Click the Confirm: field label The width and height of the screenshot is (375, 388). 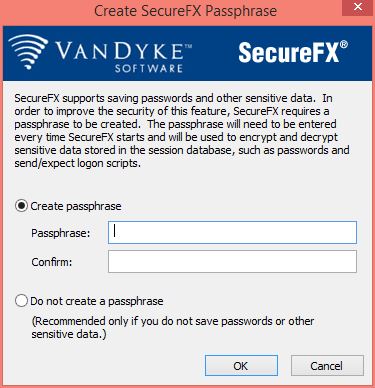pos(52,262)
